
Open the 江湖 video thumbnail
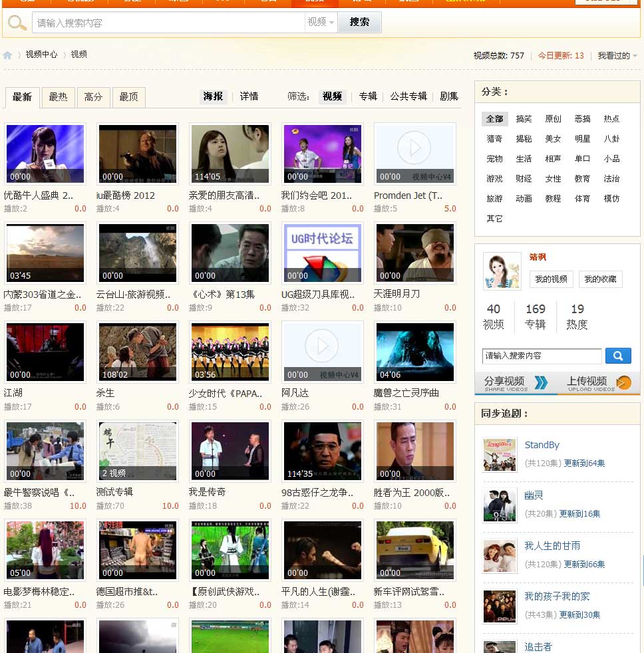pyautogui.click(x=45, y=352)
